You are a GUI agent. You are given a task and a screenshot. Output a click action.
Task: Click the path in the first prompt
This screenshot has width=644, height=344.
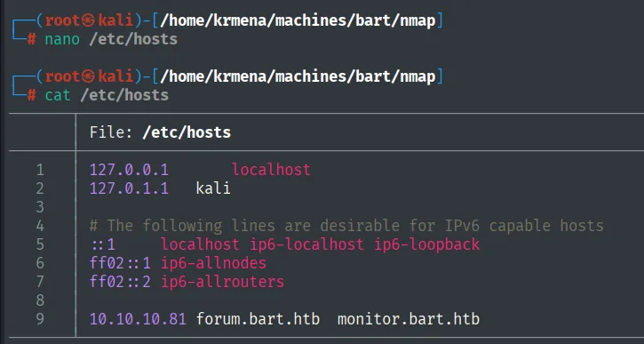pos(298,20)
